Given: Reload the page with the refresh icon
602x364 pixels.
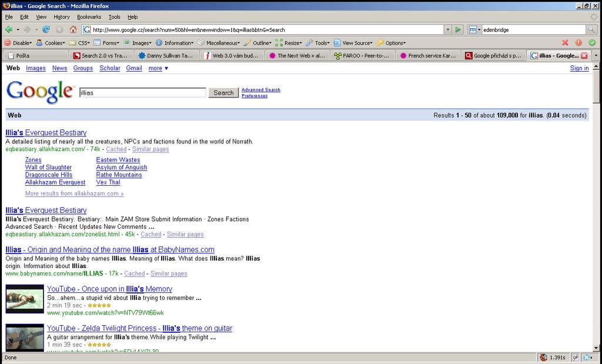Looking at the screenshot, I should point(46,29).
